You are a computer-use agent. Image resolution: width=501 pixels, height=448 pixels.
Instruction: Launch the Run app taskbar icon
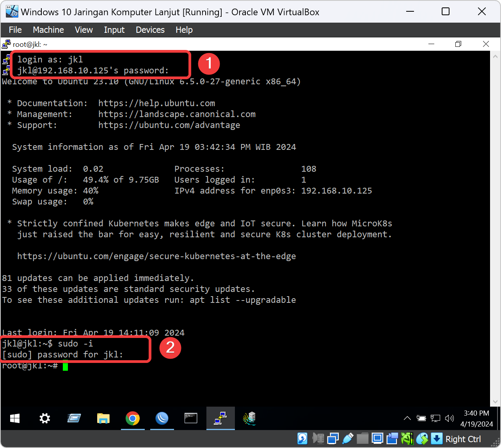pyautogui.click(x=74, y=419)
